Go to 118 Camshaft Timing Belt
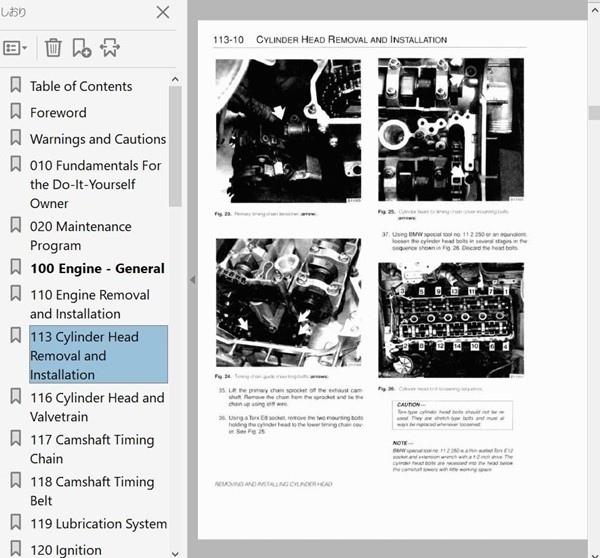Viewport: 600px width, 558px height. click(x=92, y=491)
